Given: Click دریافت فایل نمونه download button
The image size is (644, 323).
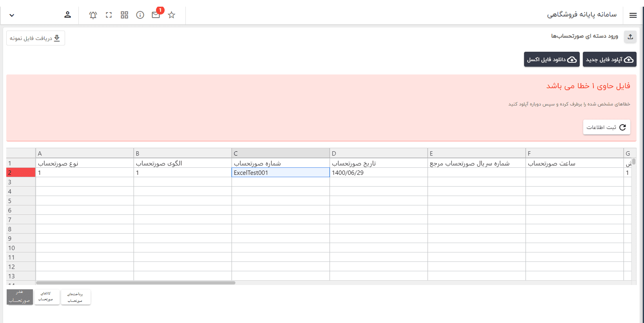Looking at the screenshot, I should click(x=36, y=38).
